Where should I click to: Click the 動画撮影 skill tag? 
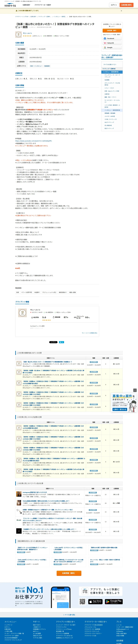click(x=47, y=66)
